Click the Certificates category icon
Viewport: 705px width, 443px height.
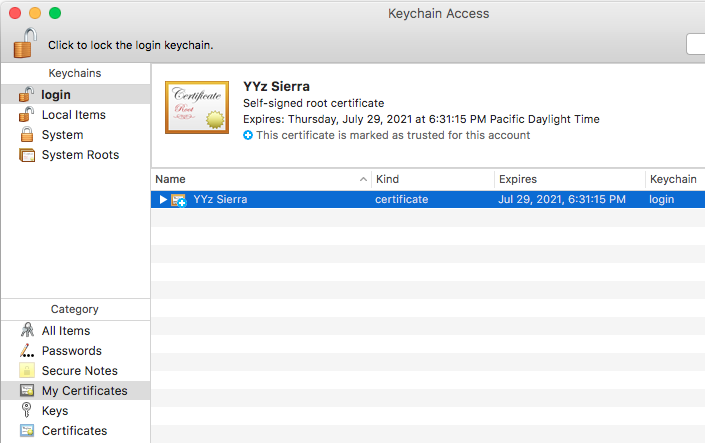(x=27, y=430)
